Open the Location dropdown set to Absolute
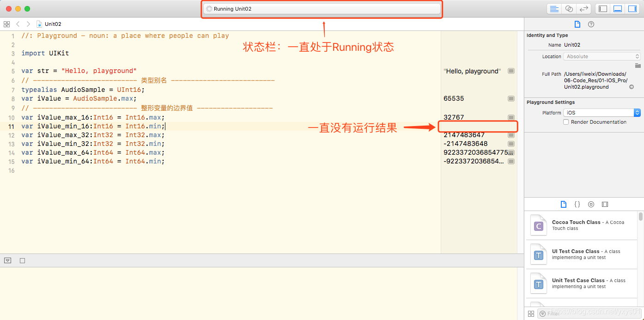 pyautogui.click(x=602, y=56)
